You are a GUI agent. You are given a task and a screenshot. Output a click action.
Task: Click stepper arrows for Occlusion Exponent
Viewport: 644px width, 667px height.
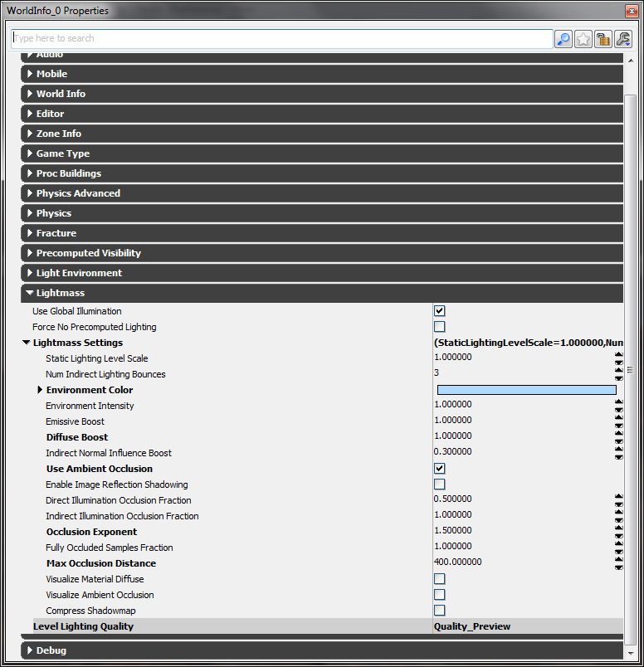coord(618,532)
